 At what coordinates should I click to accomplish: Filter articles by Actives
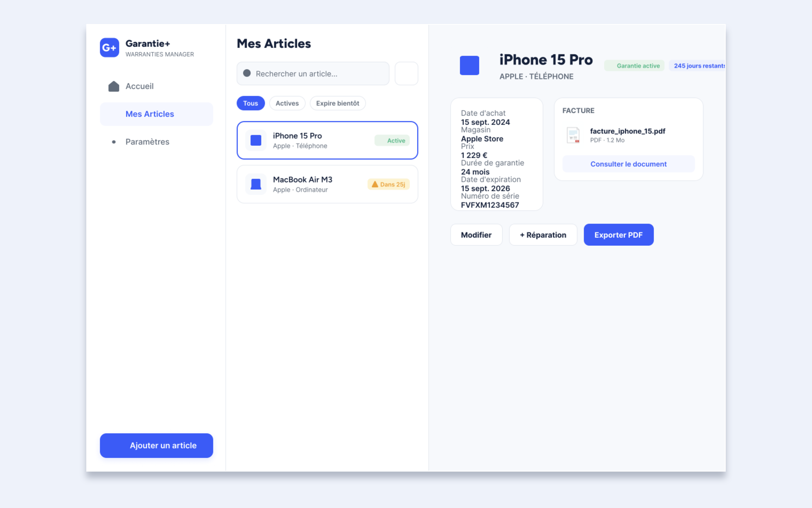tap(287, 103)
